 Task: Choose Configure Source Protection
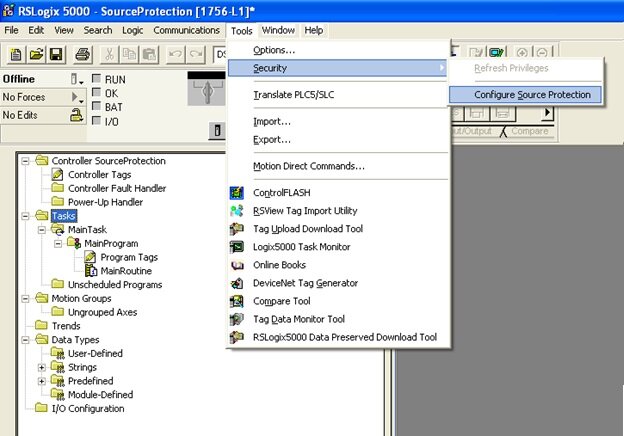[x=525, y=95]
